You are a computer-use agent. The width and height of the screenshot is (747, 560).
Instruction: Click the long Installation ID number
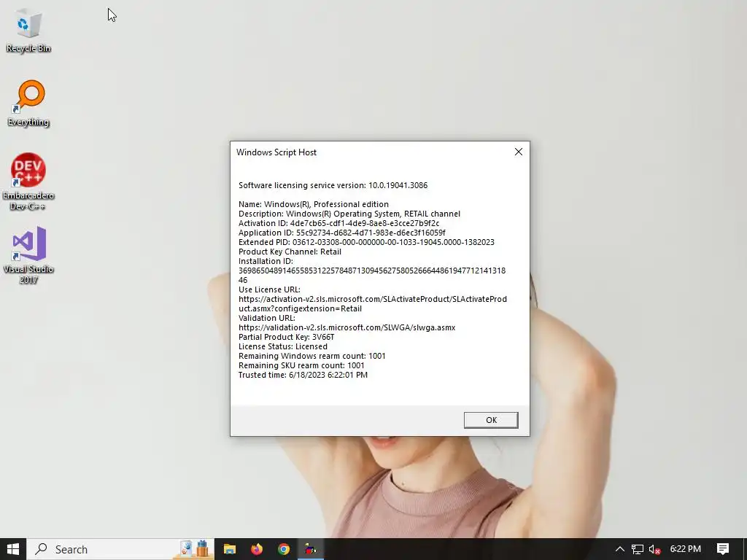(372, 275)
